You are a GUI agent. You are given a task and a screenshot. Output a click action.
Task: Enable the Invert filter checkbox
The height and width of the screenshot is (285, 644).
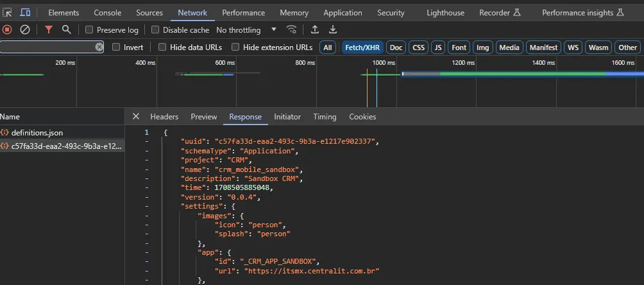[x=116, y=47]
